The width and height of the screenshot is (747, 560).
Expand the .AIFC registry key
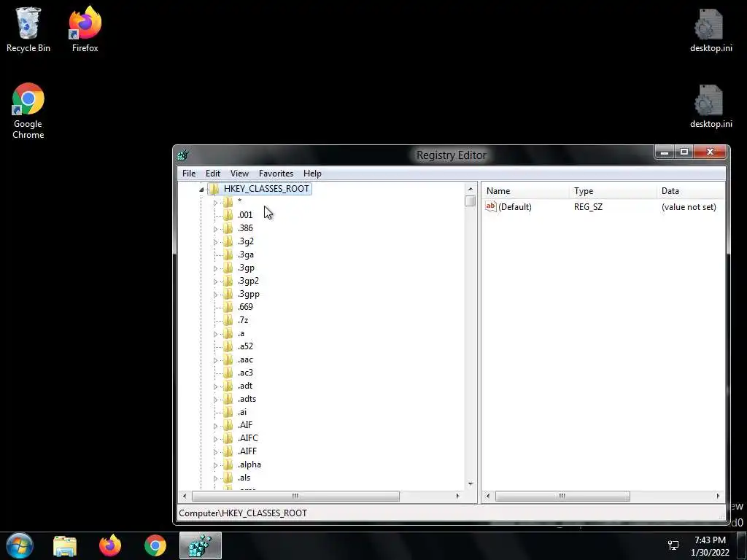click(215, 439)
